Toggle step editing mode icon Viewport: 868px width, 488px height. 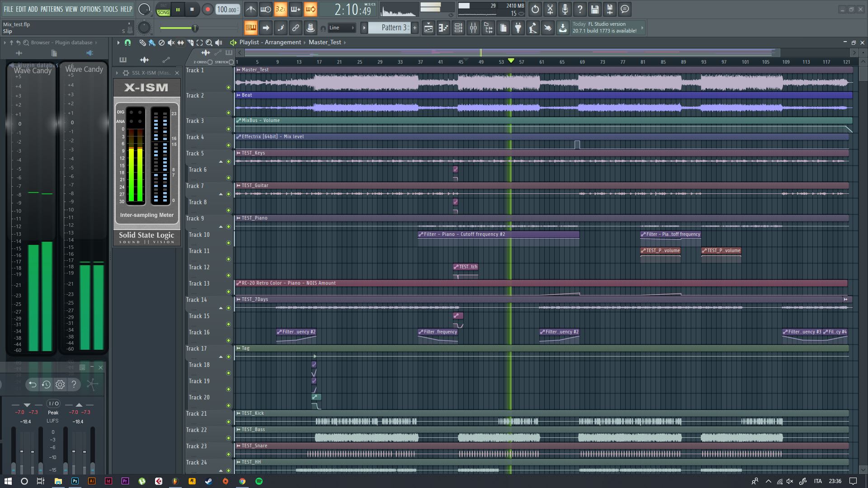pos(281,28)
